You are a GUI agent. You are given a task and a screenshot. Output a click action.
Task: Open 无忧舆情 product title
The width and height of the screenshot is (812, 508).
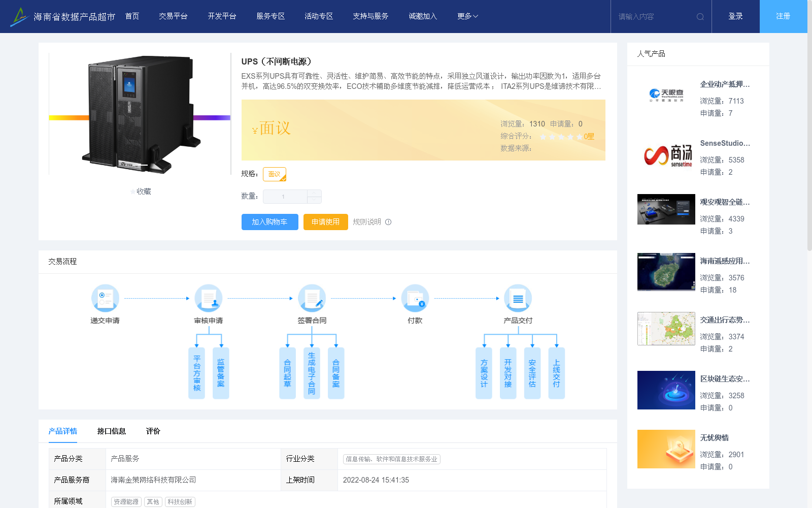point(715,438)
